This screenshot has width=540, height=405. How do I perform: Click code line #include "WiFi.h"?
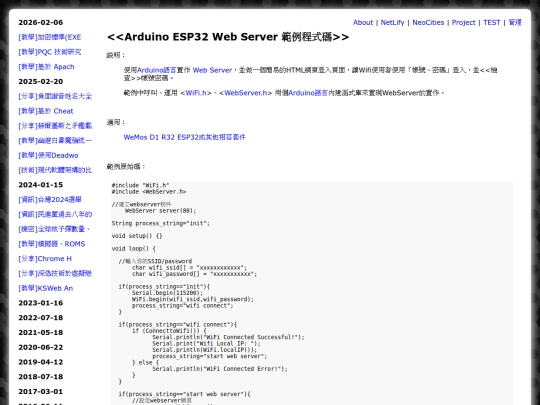[141, 185]
